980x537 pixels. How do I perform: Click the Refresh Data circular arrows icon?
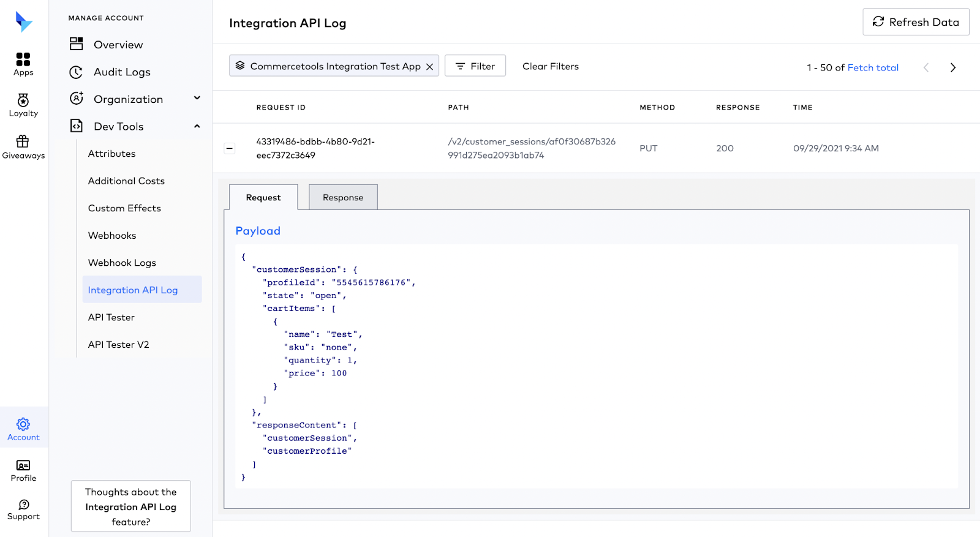878,21
